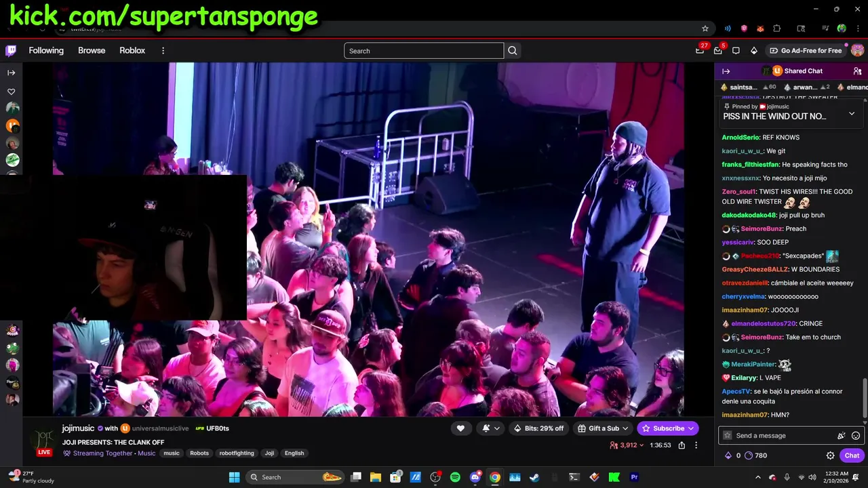This screenshot has height=488, width=868.
Task: Open Whispers speech bubble icon
Action: (x=736, y=50)
